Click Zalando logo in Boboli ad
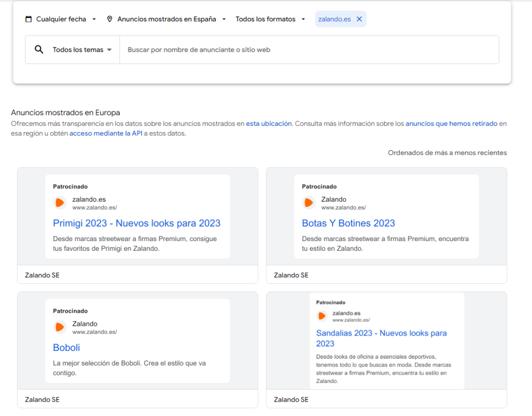 click(60, 327)
